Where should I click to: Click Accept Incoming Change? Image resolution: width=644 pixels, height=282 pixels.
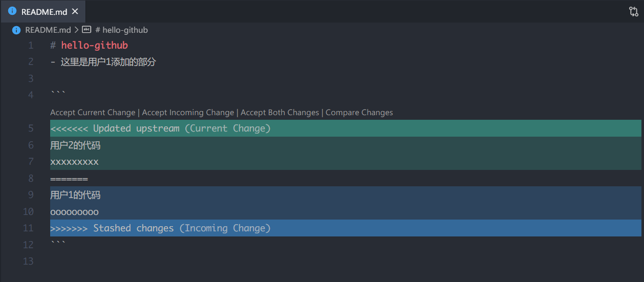click(188, 113)
